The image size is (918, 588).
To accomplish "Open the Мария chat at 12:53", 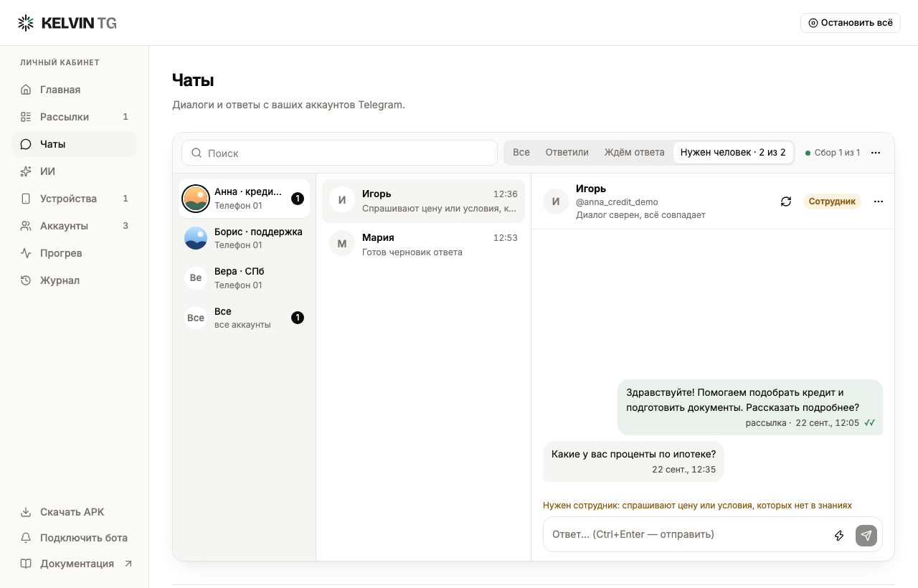I will click(x=423, y=245).
